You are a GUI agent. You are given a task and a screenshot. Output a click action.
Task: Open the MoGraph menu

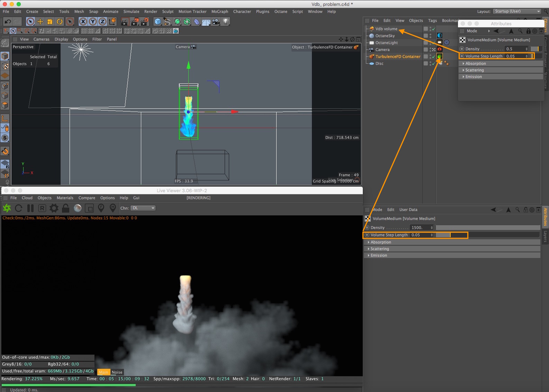tap(220, 11)
